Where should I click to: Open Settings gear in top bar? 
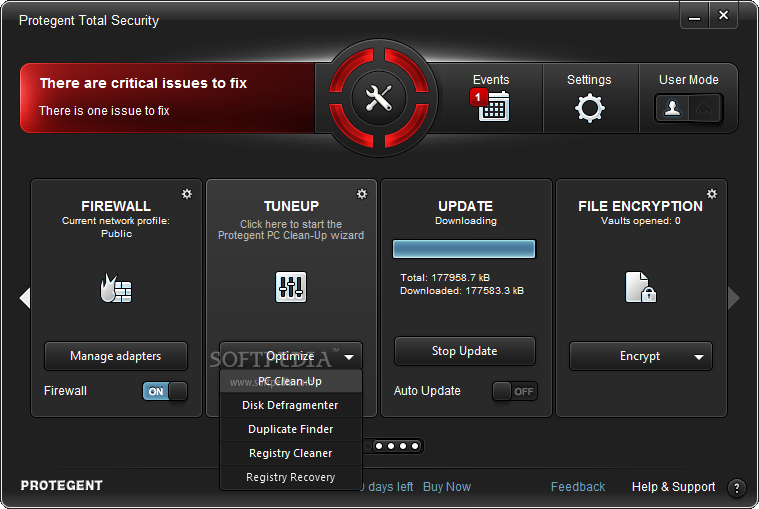tap(589, 108)
